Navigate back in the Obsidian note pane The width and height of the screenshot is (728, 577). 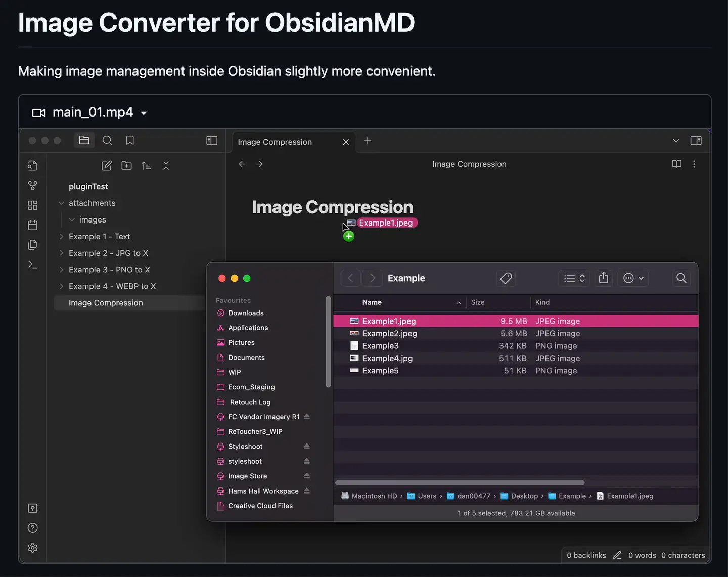(242, 164)
